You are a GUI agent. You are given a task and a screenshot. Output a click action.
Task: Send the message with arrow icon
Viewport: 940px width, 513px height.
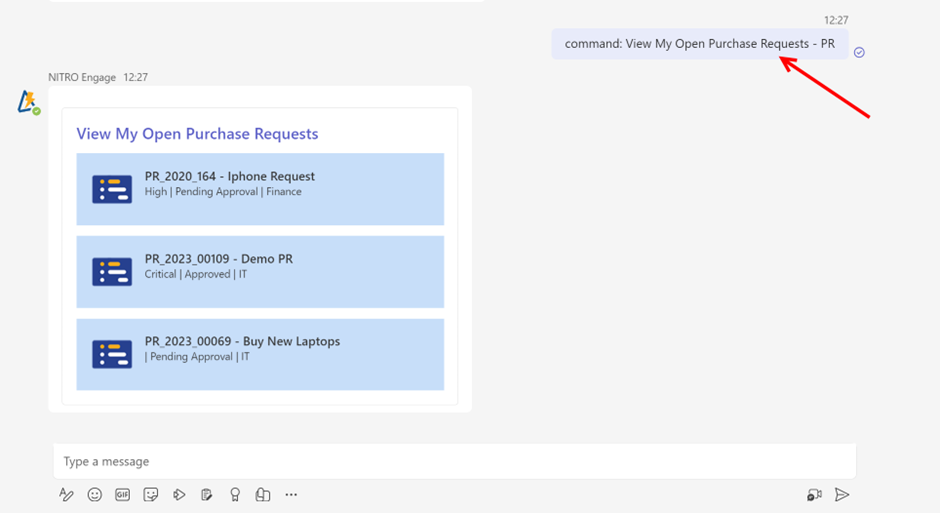tap(842, 494)
